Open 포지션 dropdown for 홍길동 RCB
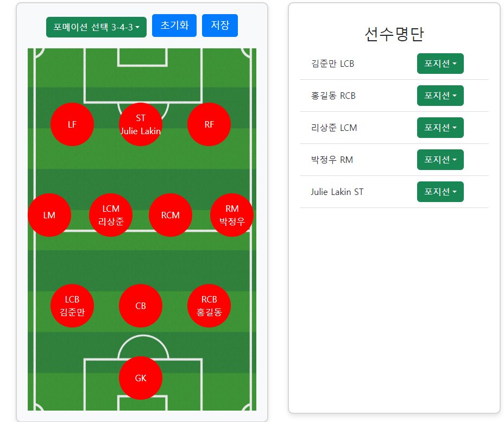The height and width of the screenshot is (422, 504). coord(440,96)
